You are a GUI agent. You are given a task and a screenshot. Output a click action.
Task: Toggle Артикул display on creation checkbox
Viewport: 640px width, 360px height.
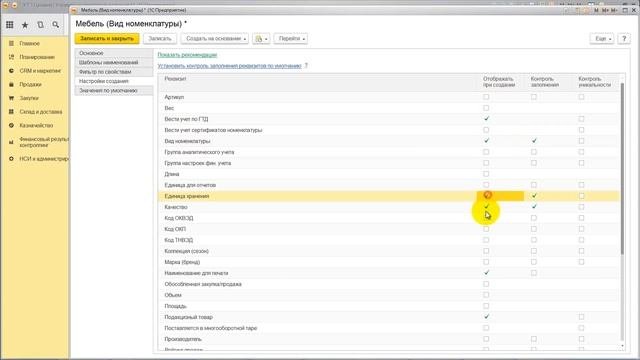tap(486, 97)
